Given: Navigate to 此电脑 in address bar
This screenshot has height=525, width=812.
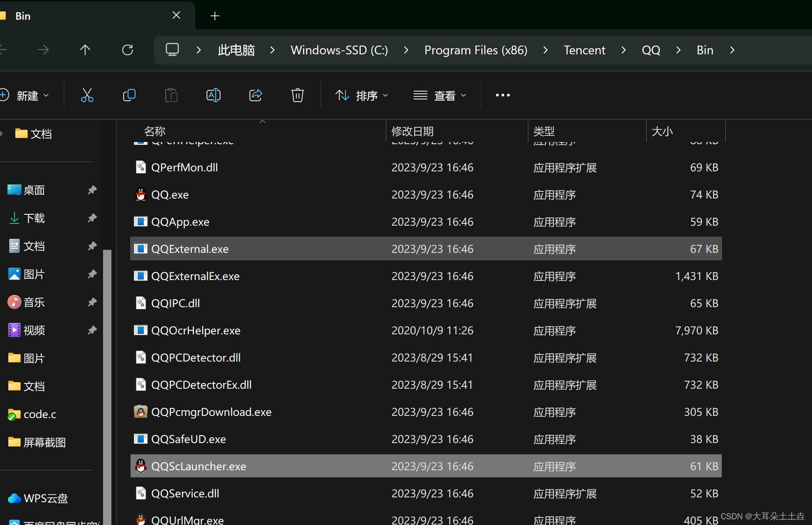Looking at the screenshot, I should (x=236, y=50).
